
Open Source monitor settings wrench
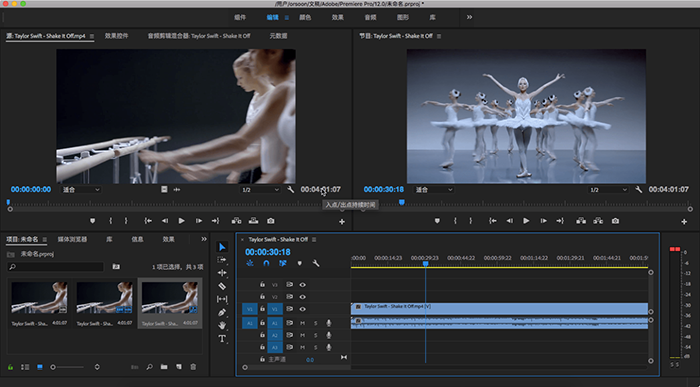coord(291,190)
